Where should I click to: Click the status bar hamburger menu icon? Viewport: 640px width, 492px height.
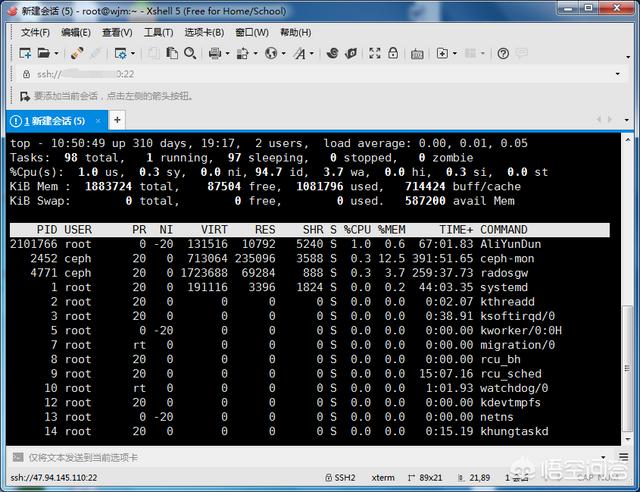coord(624,456)
